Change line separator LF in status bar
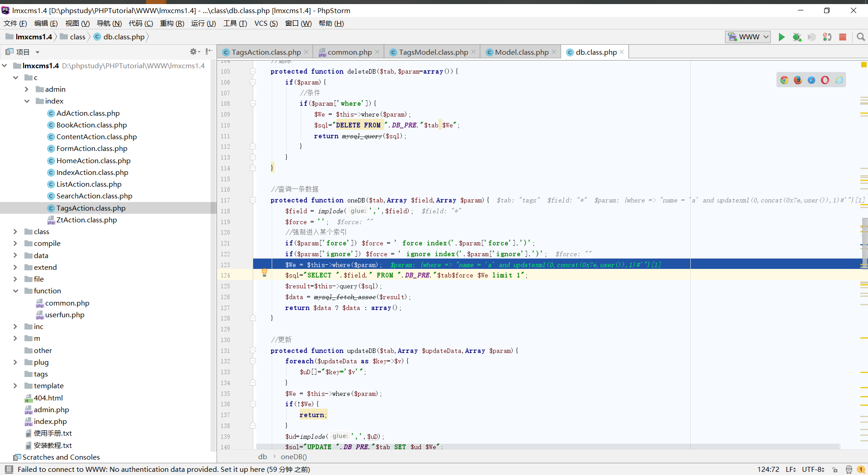 click(791, 470)
